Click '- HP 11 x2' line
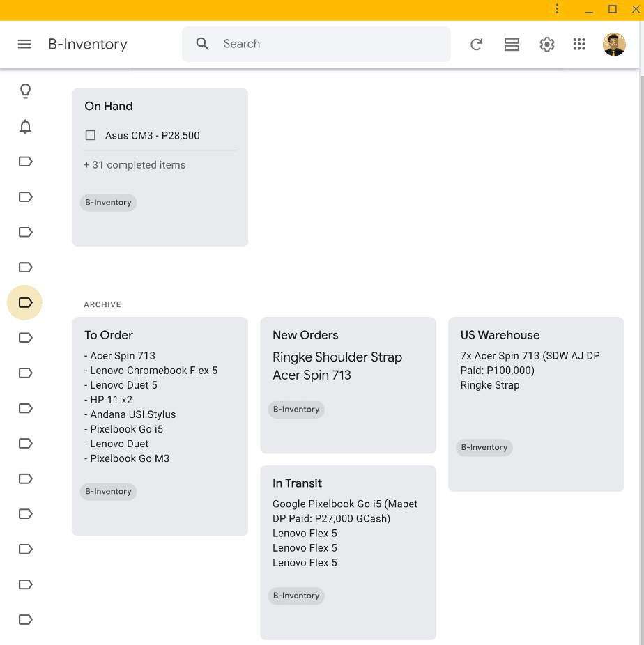 (108, 400)
